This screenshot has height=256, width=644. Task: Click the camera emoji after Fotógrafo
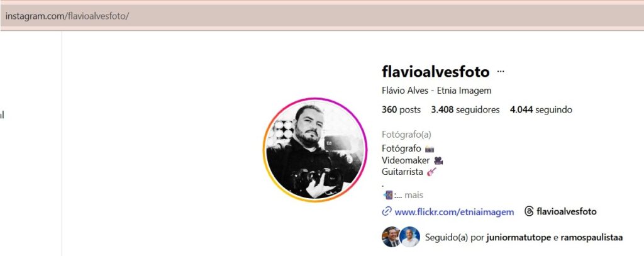click(x=430, y=148)
